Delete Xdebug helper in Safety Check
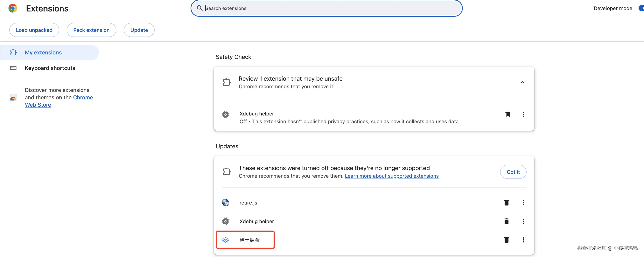The height and width of the screenshot is (257, 644). (508, 115)
